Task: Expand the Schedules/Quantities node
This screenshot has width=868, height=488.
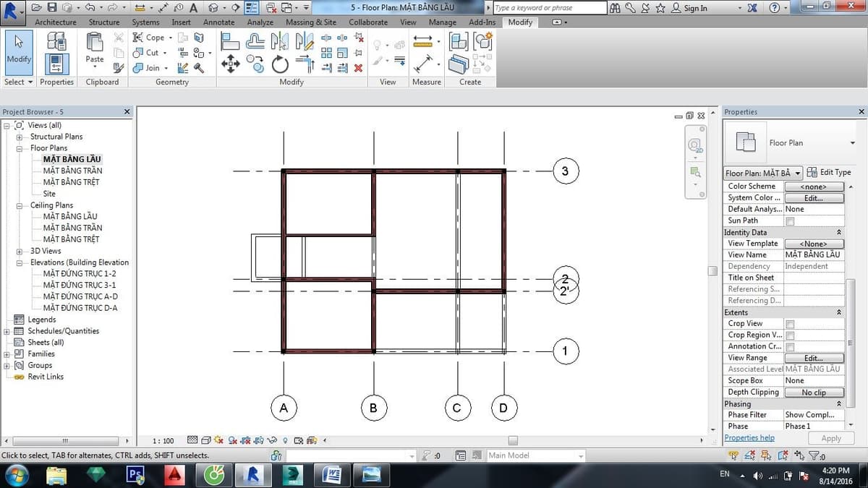Action: (7, 331)
